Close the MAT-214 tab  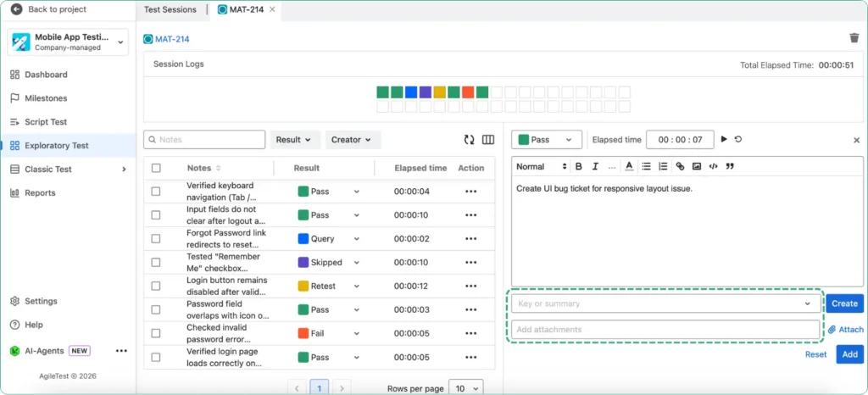pyautogui.click(x=272, y=9)
